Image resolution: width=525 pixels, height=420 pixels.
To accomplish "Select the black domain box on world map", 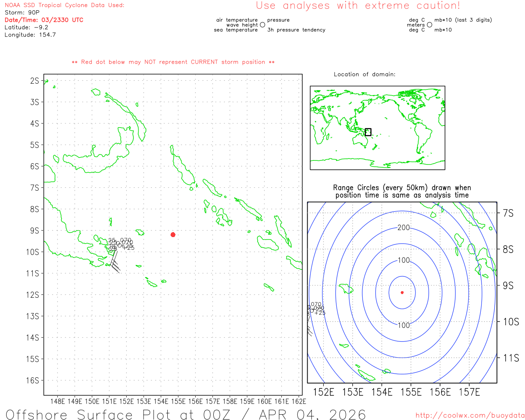I will point(368,132).
